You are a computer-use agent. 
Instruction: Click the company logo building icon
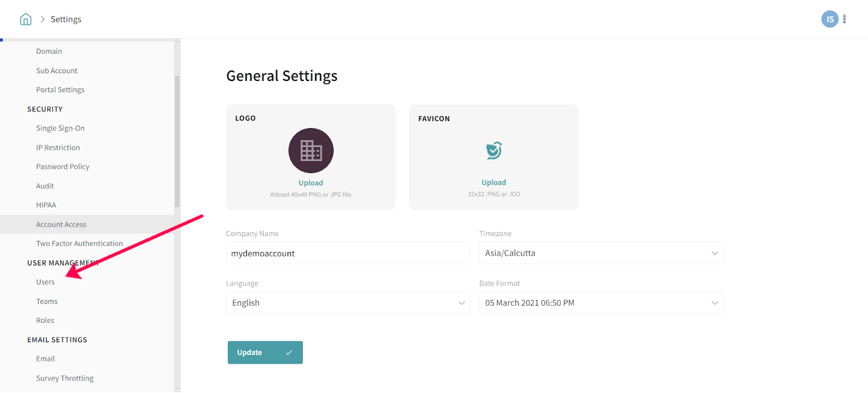311,150
